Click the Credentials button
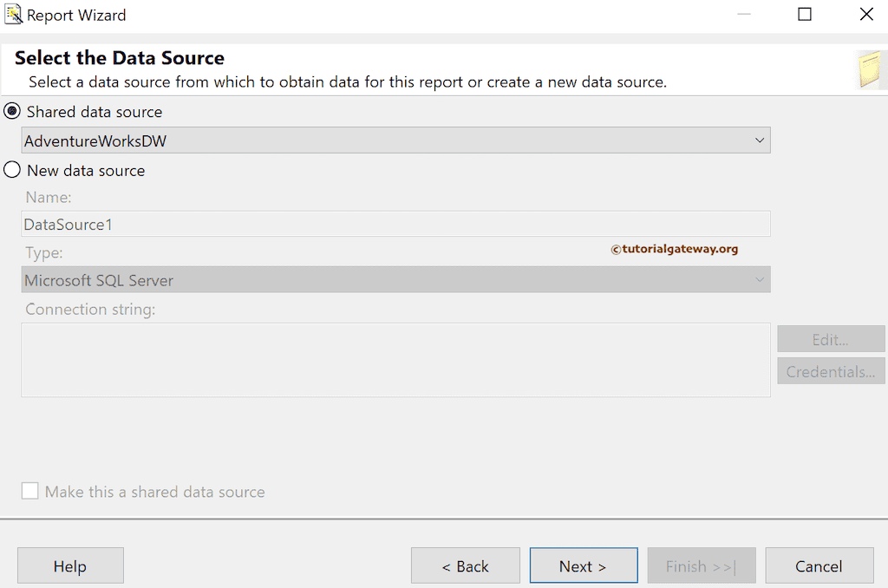Screen dimensions: 888x588 [830, 370]
